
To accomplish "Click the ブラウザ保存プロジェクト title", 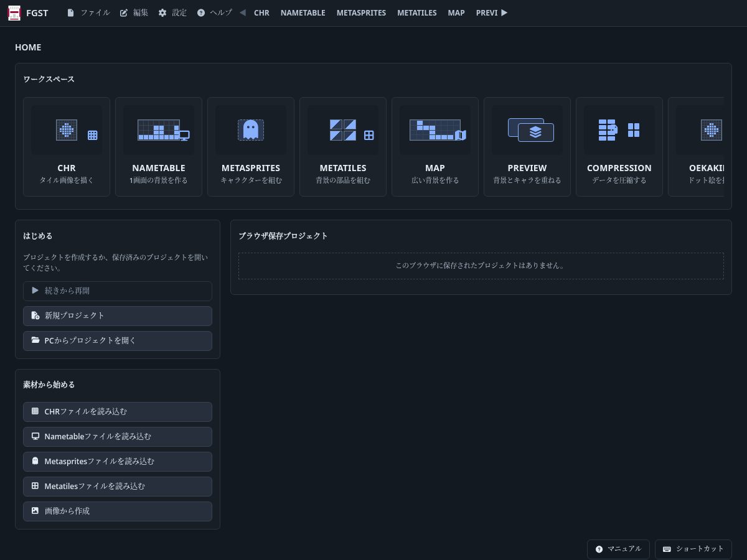I will pyautogui.click(x=283, y=236).
